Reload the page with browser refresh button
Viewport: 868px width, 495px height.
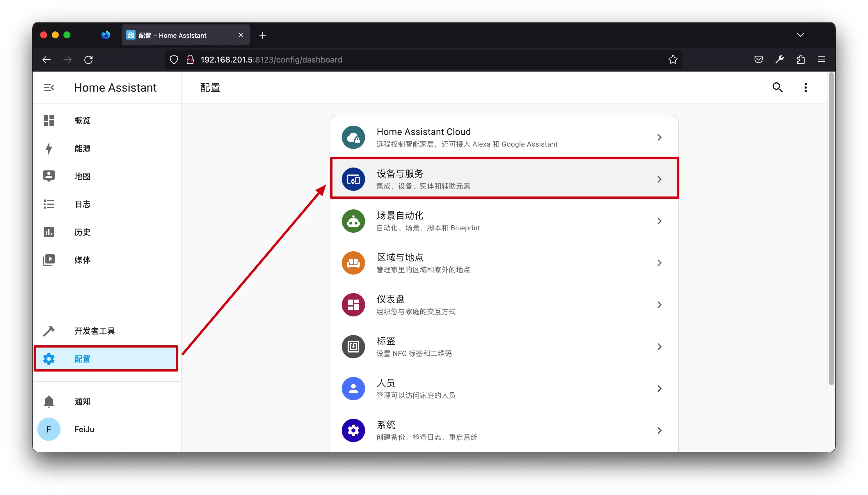pyautogui.click(x=88, y=60)
